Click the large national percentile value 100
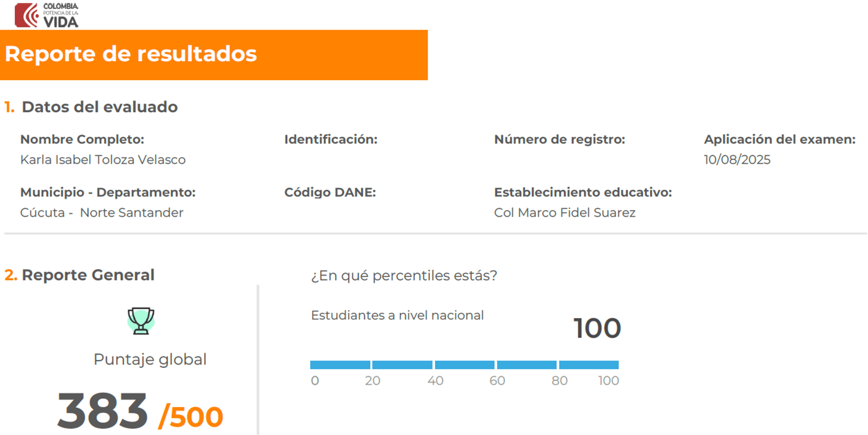Viewport: 868px width, 435px height. pyautogui.click(x=597, y=328)
